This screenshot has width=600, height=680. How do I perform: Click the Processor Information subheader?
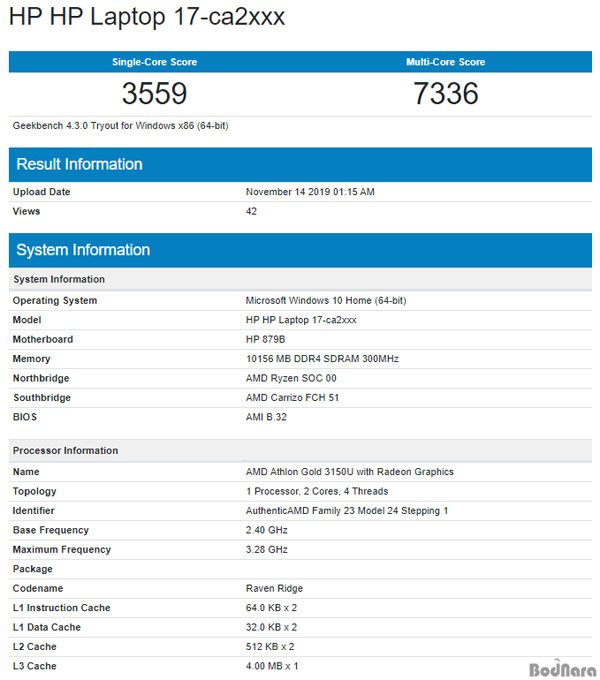[x=300, y=451]
